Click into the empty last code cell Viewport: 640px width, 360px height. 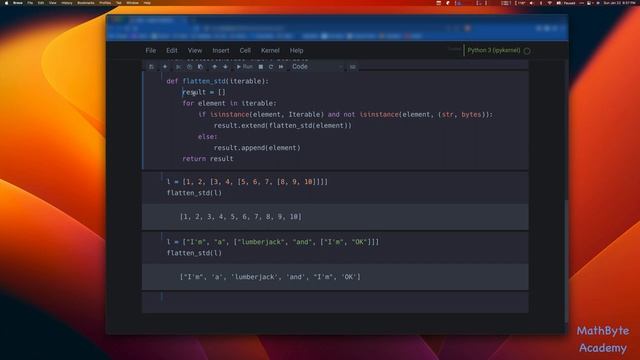[x=335, y=302]
